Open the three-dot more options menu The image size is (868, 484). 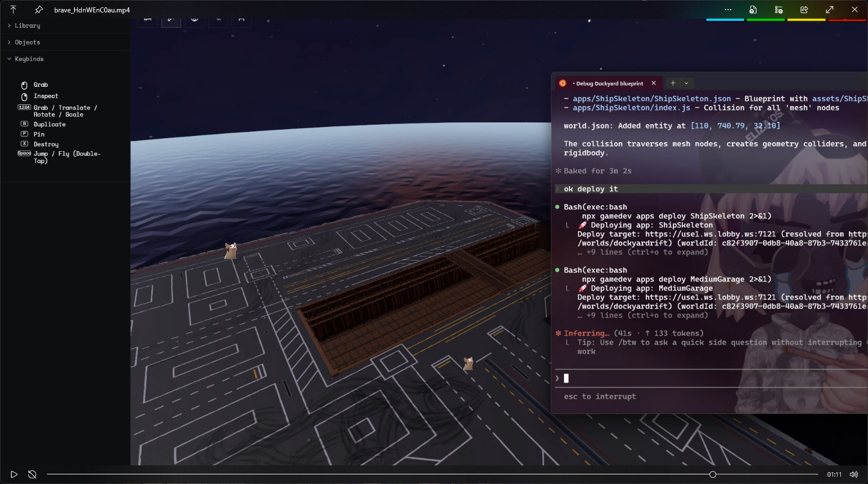coord(728,10)
